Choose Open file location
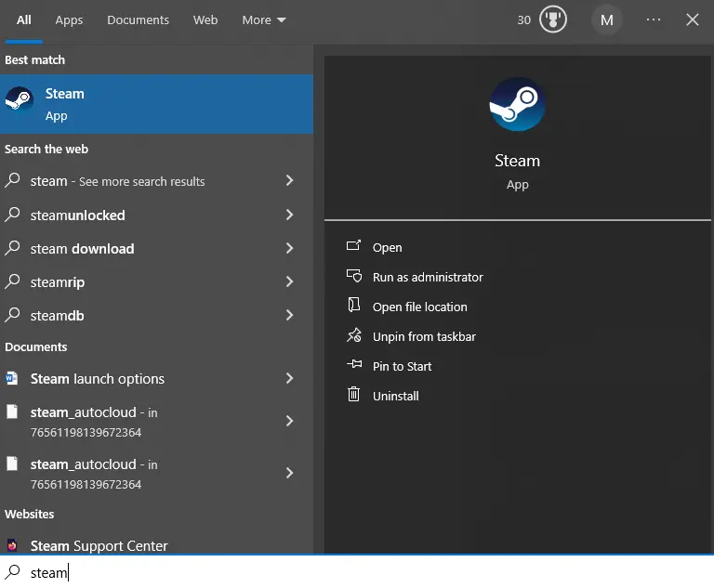Viewport: 714px width, 588px height. (x=420, y=307)
